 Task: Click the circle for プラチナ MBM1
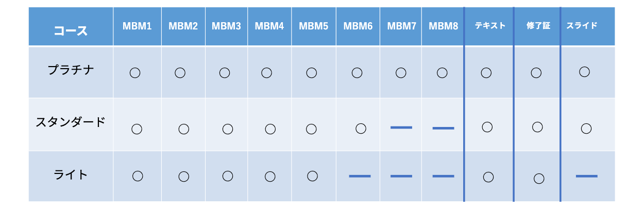(x=135, y=73)
